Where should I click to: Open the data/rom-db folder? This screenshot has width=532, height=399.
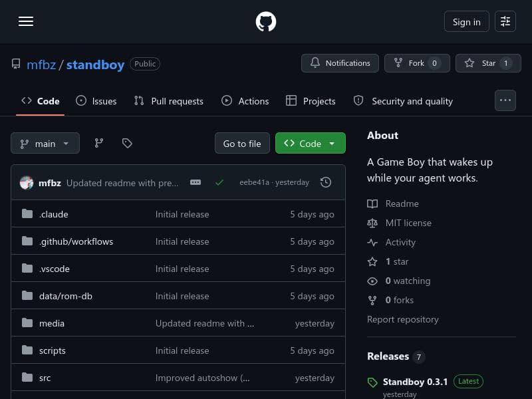(x=66, y=296)
